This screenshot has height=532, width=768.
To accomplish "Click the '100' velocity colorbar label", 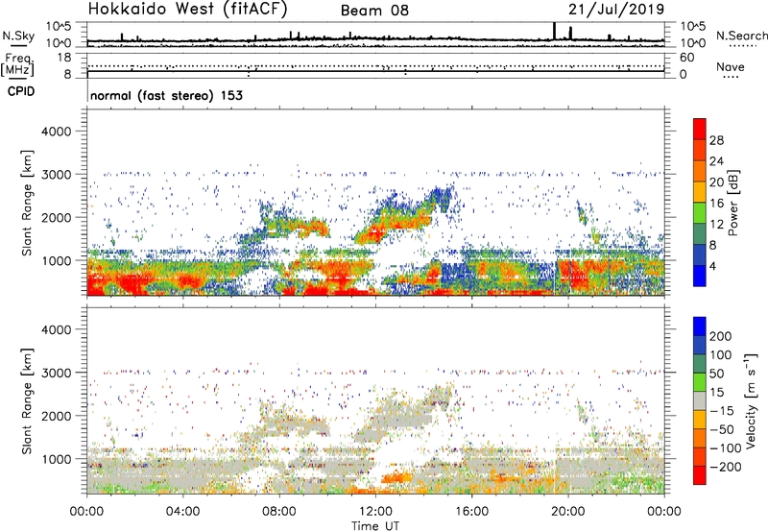I will coord(721,354).
